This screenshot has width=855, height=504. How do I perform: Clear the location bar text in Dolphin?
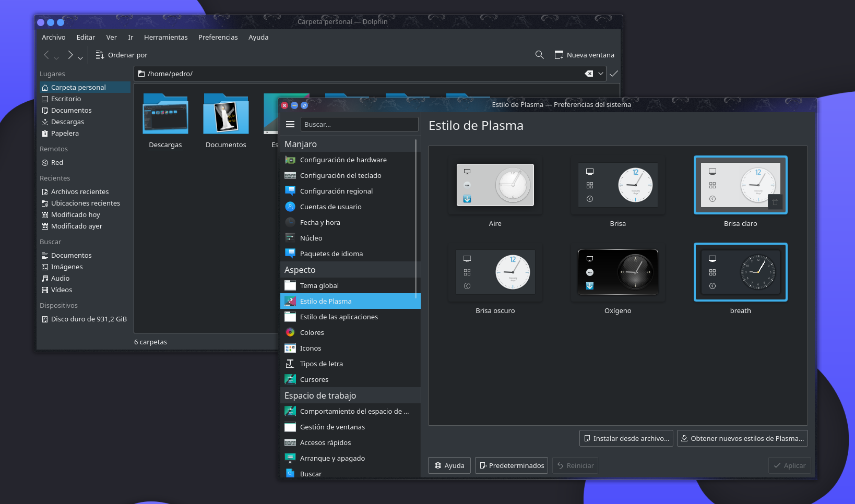[589, 74]
